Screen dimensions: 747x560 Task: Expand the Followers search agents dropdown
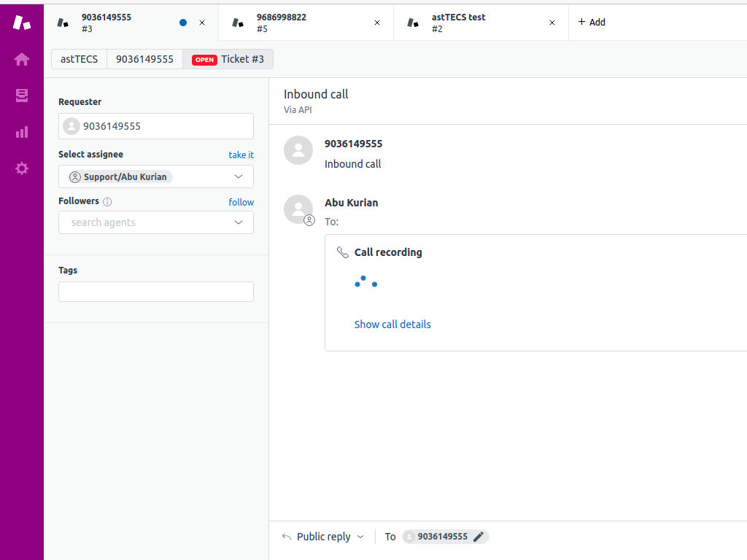coord(239,222)
